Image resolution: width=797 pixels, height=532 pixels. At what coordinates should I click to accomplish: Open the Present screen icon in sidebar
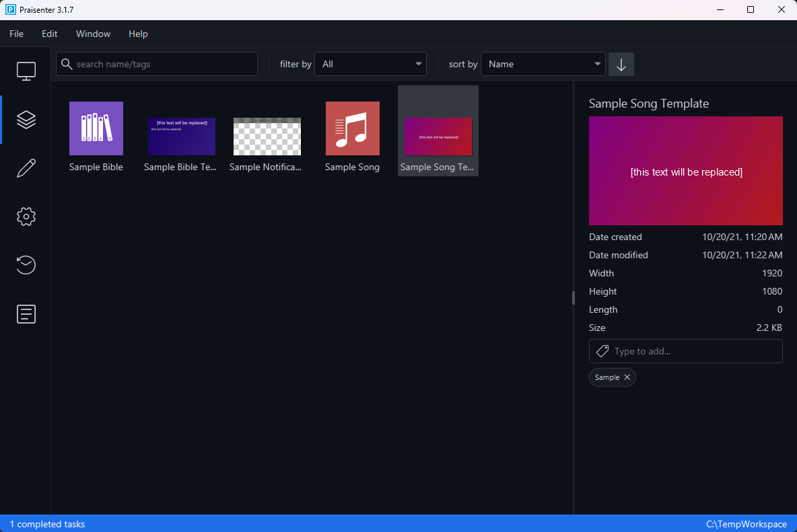[26, 71]
